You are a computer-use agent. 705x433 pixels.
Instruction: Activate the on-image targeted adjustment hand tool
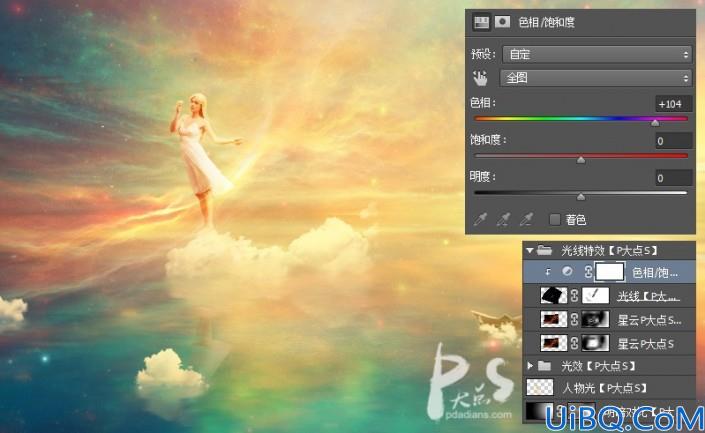[x=480, y=79]
